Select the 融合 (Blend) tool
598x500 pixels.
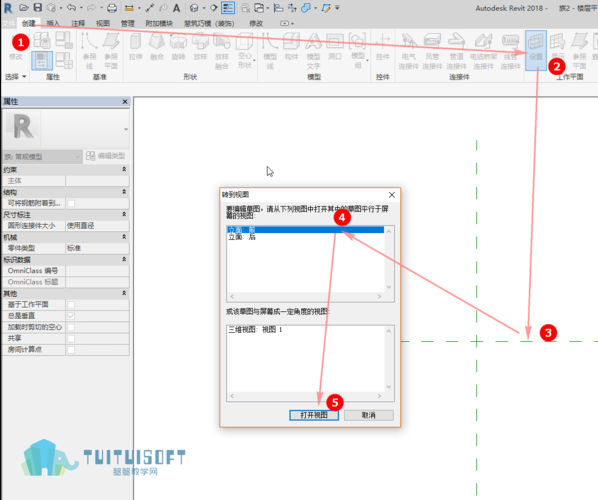(x=157, y=47)
